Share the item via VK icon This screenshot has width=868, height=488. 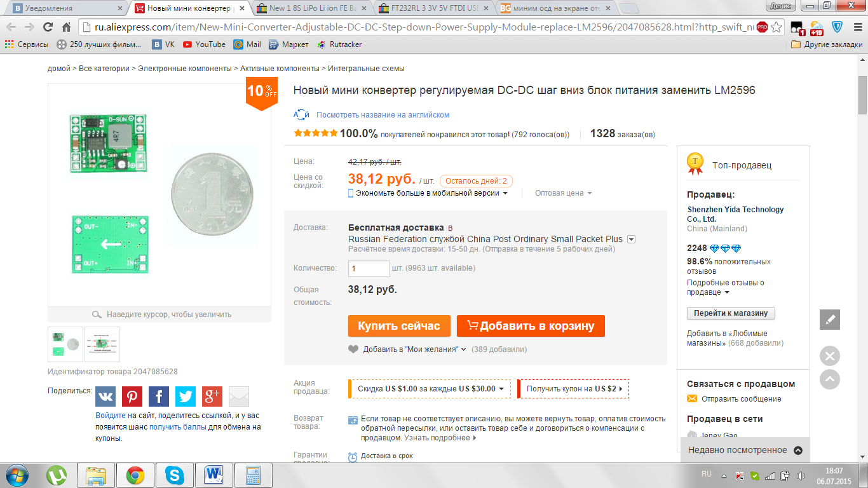pos(105,396)
